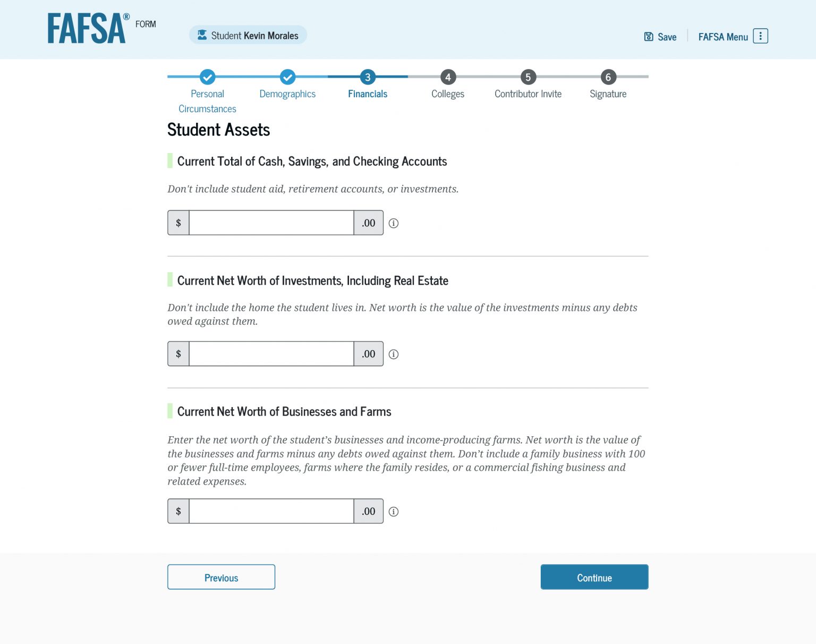Click the info icon beside cash and savings field
This screenshot has height=644, width=816.
pos(394,223)
